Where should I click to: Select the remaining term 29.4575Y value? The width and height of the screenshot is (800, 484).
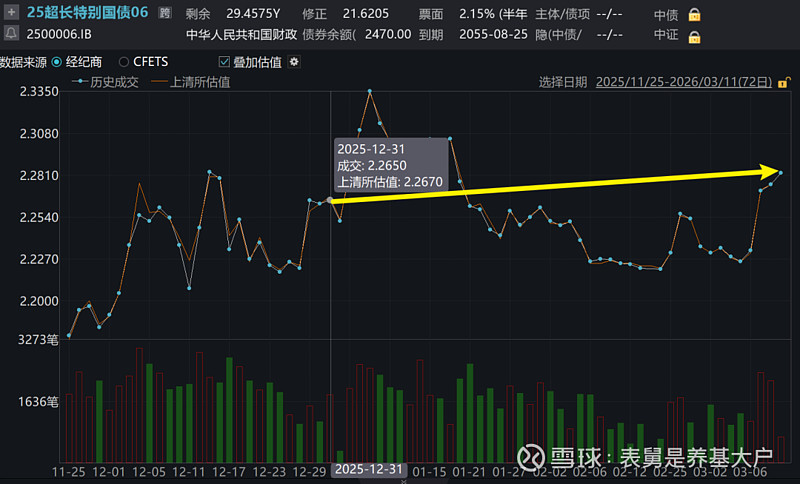point(253,13)
